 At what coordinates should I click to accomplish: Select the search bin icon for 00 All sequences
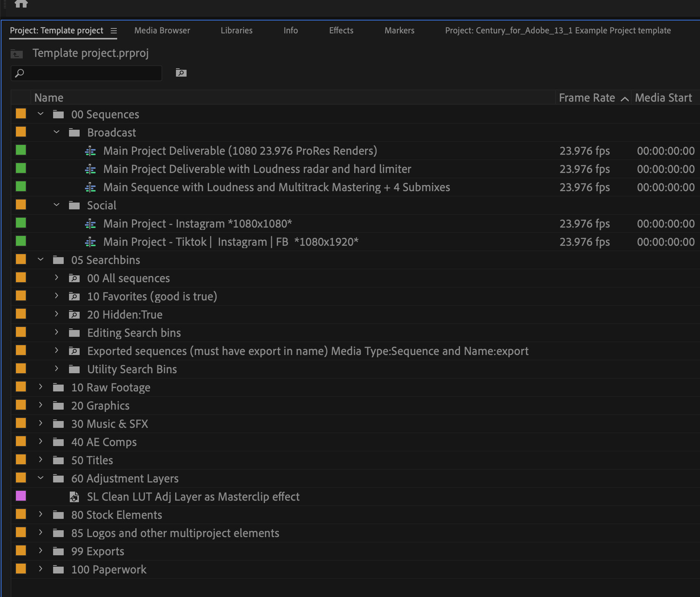74,278
